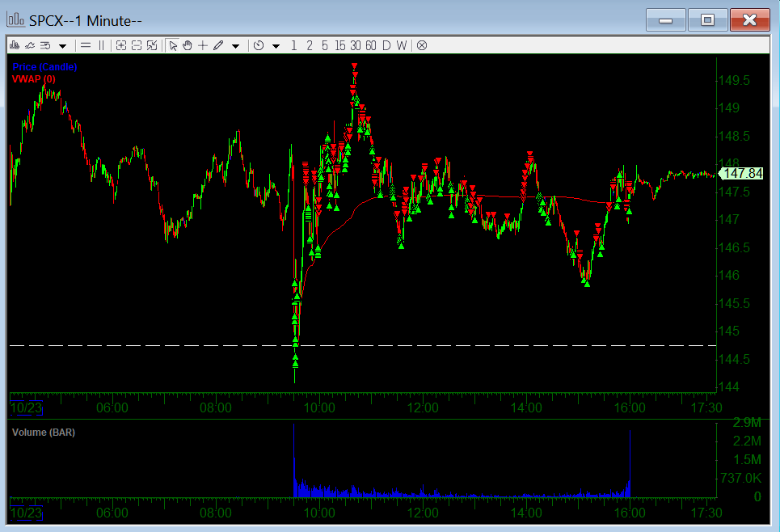Screen dimensions: 780x532
Task: Click the zoom in icon
Action: 121,46
